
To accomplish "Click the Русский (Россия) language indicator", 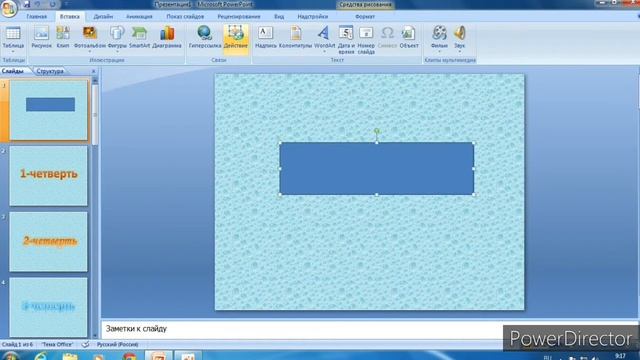I will click(117, 344).
